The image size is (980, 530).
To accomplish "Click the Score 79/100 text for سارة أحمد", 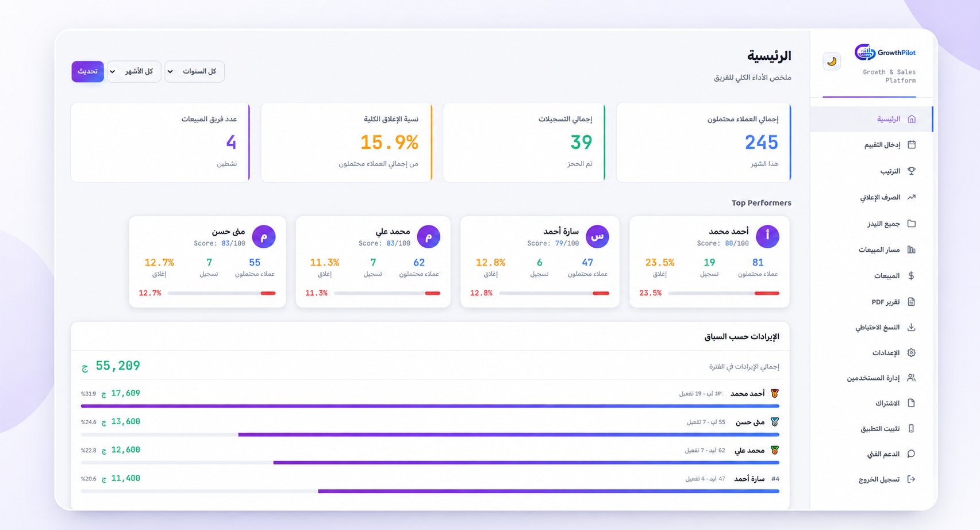I will [x=553, y=244].
